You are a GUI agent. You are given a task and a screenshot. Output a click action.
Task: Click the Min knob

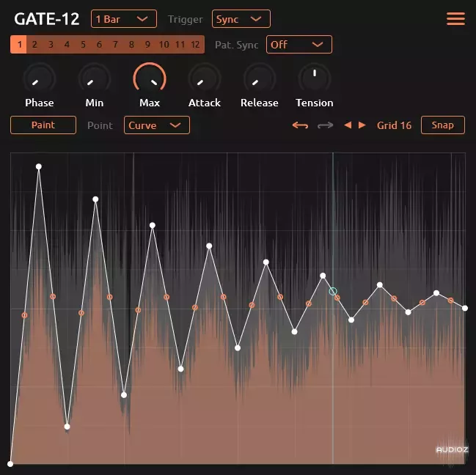pyautogui.click(x=95, y=78)
